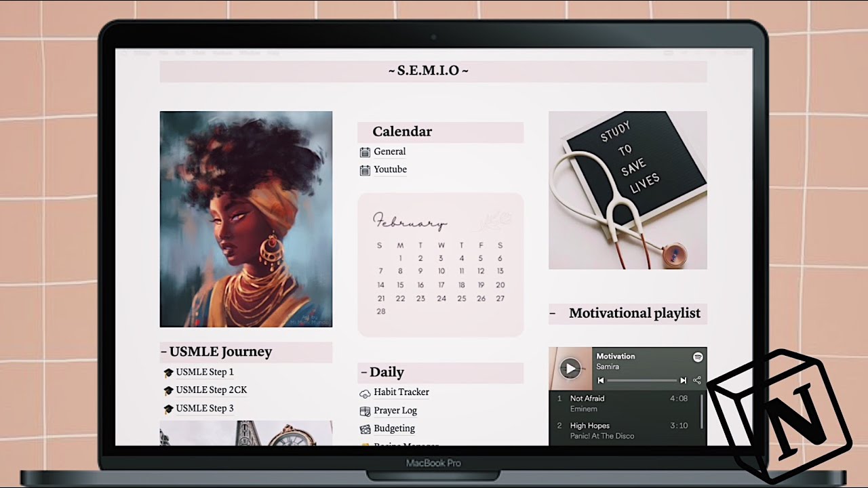Open USMLE Step 1 page
868x488 pixels.
tap(205, 372)
